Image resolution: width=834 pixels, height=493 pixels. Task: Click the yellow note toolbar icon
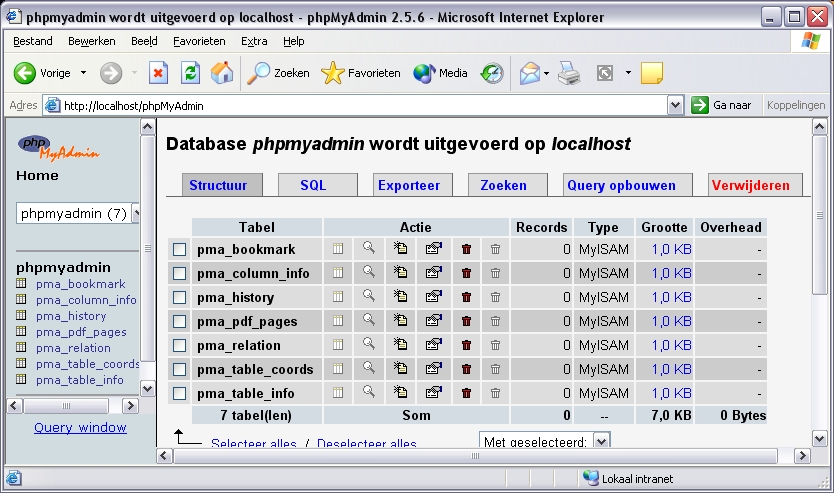[652, 73]
